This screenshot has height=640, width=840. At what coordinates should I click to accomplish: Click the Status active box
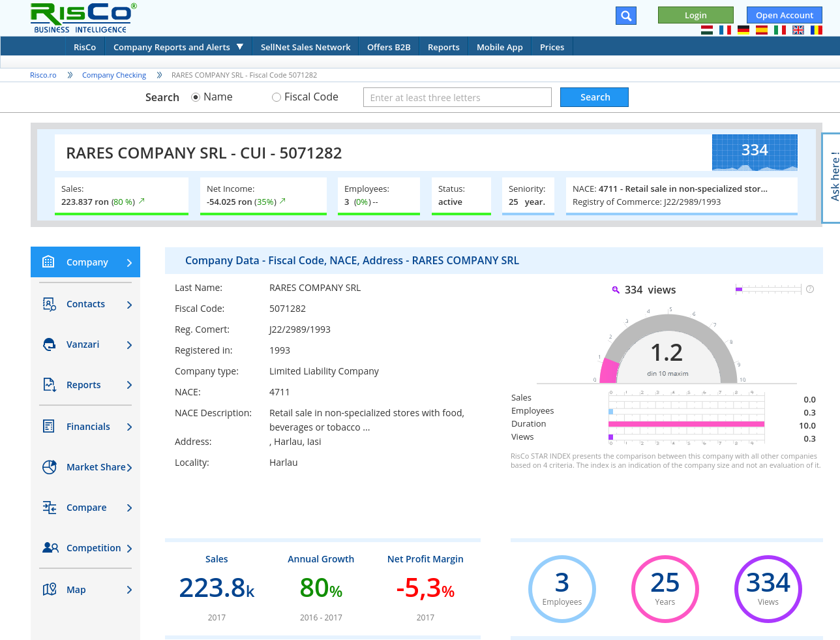461,196
